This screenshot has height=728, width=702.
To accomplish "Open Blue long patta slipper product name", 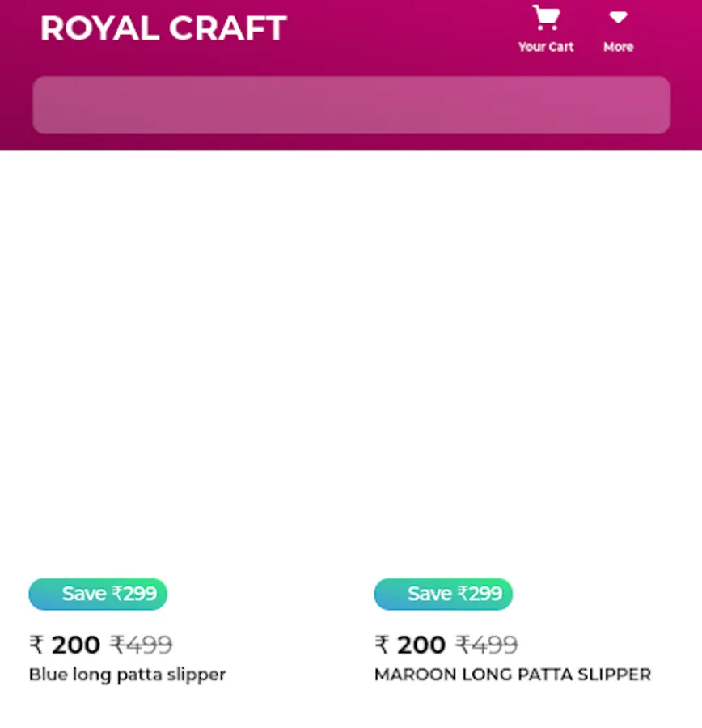I will click(x=127, y=674).
